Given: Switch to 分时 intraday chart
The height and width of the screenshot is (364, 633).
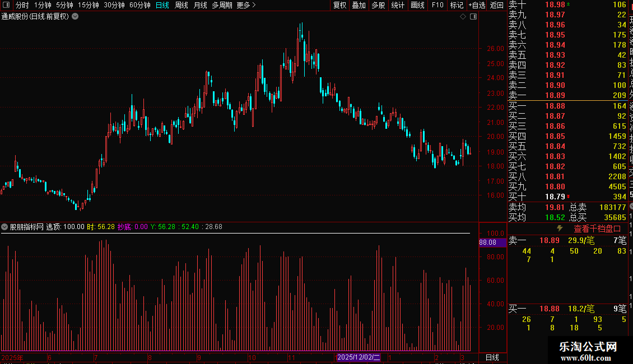Looking at the screenshot, I should 22,5.
